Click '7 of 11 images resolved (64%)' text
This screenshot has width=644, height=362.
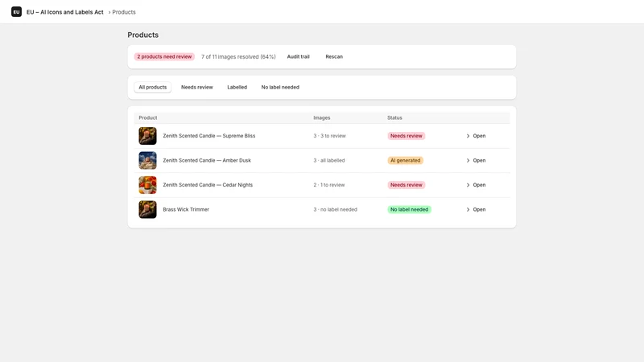(238, 56)
